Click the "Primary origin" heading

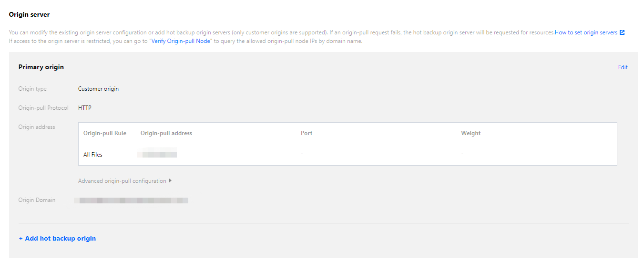pyautogui.click(x=41, y=67)
